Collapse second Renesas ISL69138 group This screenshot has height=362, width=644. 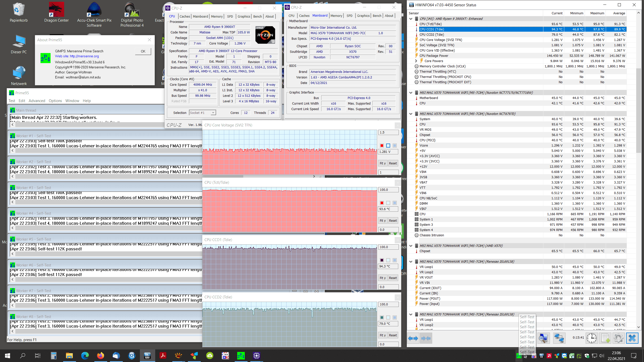411,314
